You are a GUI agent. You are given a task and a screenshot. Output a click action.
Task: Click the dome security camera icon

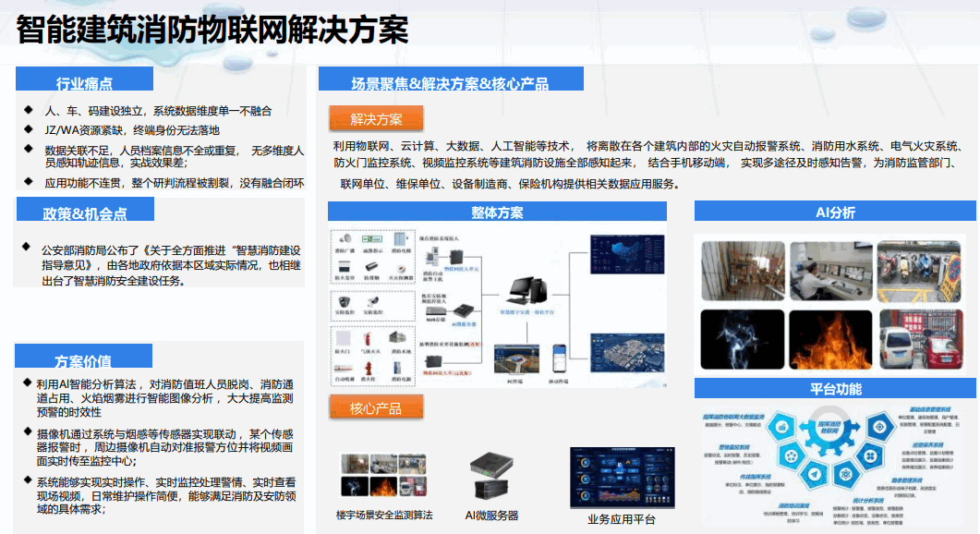[x=345, y=302]
